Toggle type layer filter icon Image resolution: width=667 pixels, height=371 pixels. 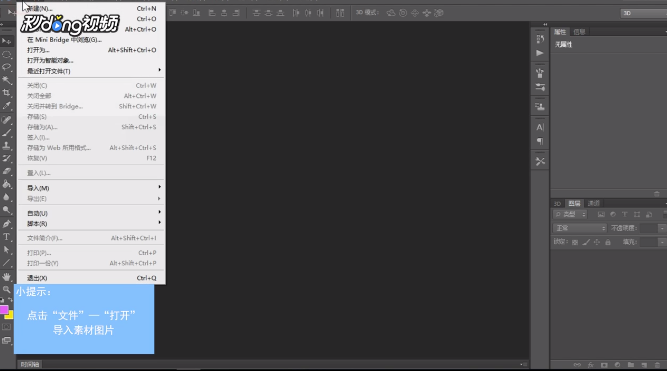click(625, 214)
